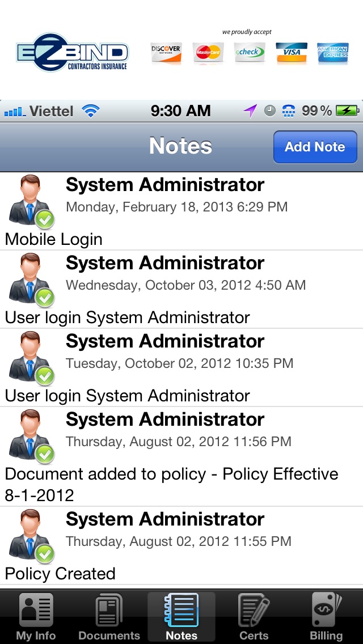Click the Mobile Login note avatar
The width and height of the screenshot is (363, 644).
point(31,200)
